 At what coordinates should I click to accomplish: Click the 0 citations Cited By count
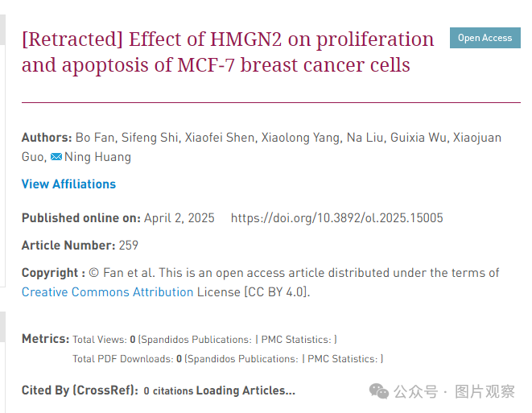[168, 391]
